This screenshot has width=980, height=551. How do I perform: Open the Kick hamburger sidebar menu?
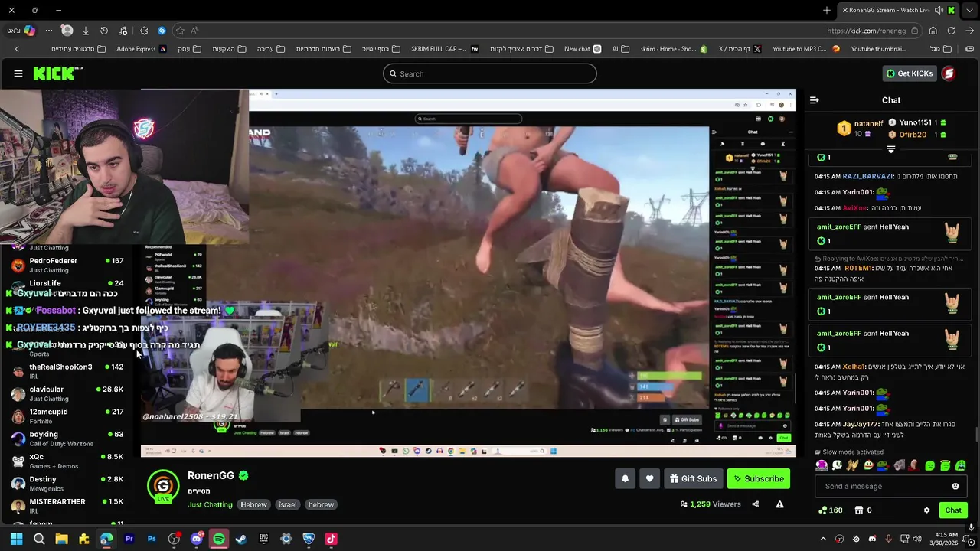pyautogui.click(x=18, y=73)
